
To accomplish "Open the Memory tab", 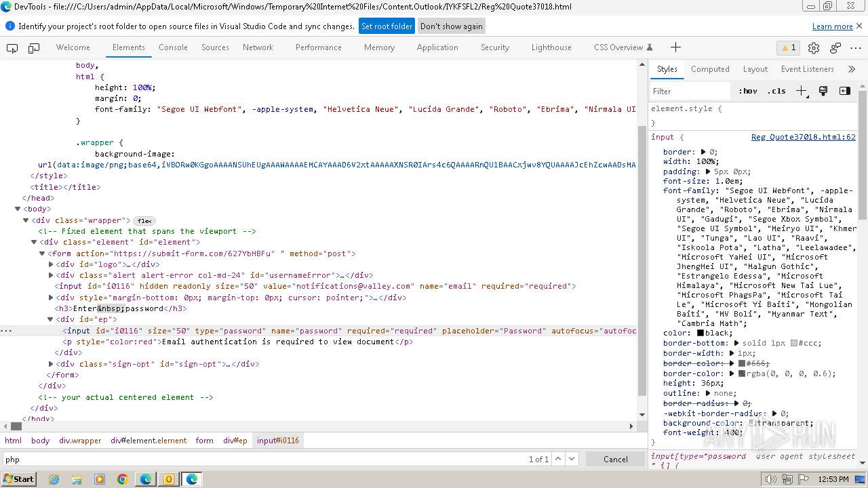I will coord(379,47).
